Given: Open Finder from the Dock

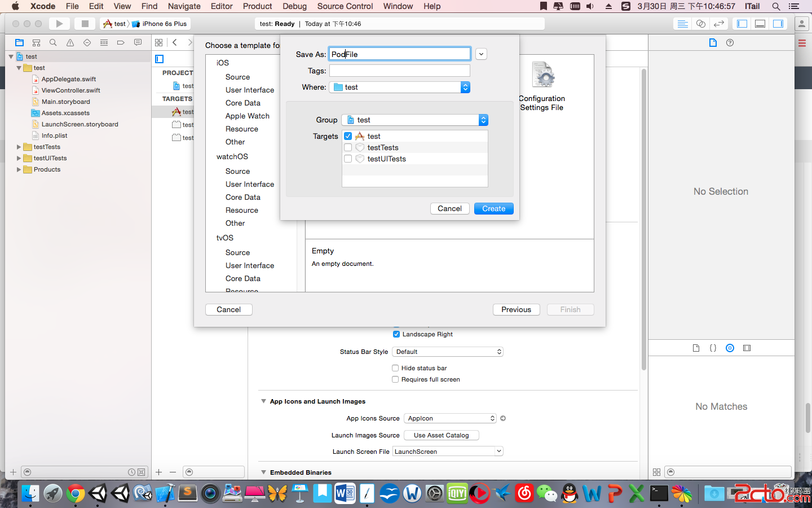Looking at the screenshot, I should [x=30, y=494].
